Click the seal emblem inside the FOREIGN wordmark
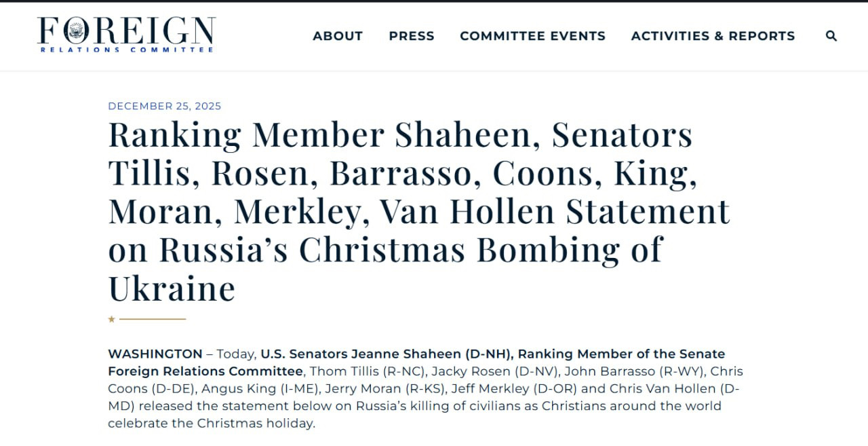The width and height of the screenshot is (868, 446). (x=76, y=30)
